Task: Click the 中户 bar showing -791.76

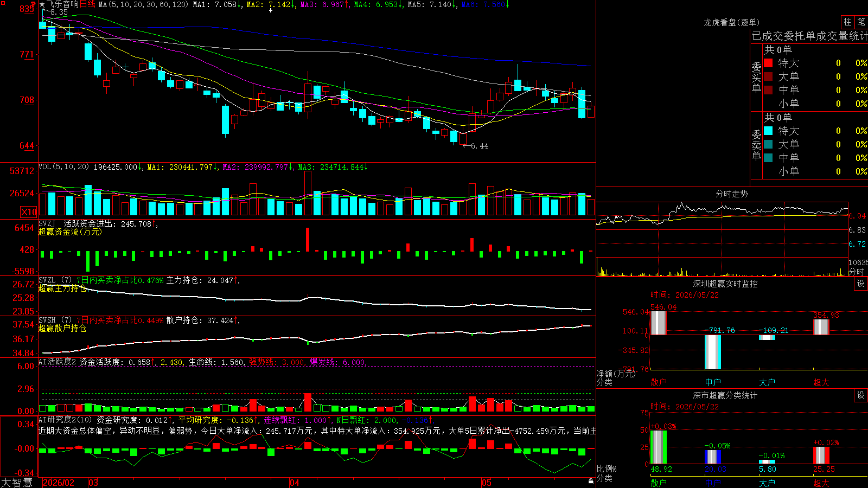Action: tap(713, 352)
